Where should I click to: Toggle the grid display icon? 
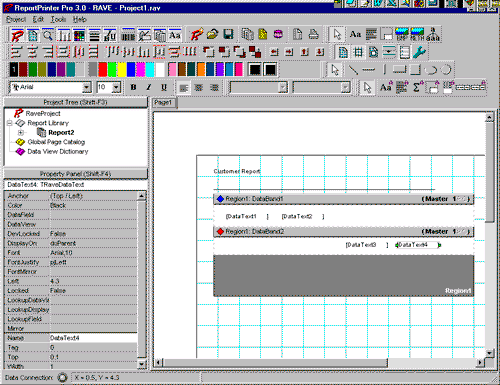[358, 52]
